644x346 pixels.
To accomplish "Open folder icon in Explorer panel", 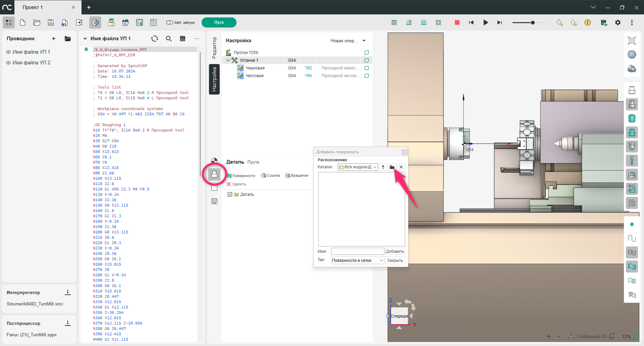I will point(68,39).
